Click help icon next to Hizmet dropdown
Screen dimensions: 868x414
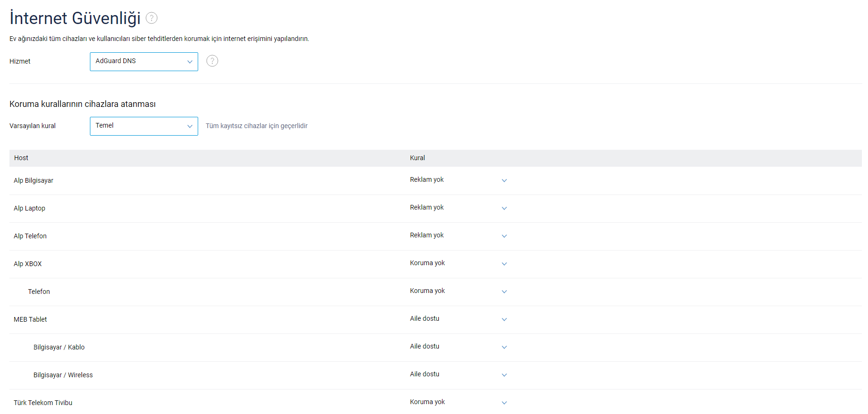click(212, 61)
